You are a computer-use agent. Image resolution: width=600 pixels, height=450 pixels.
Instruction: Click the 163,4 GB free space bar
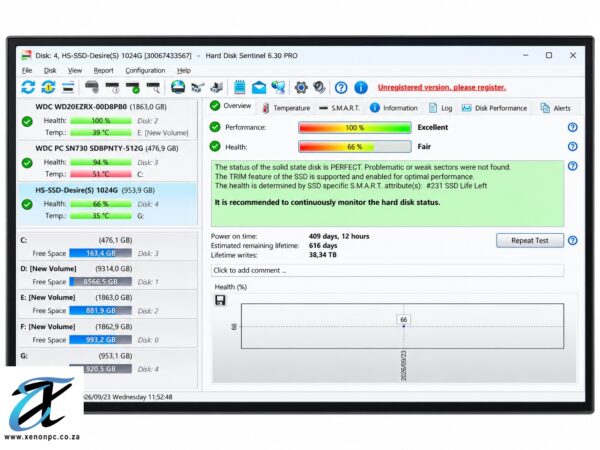click(101, 253)
